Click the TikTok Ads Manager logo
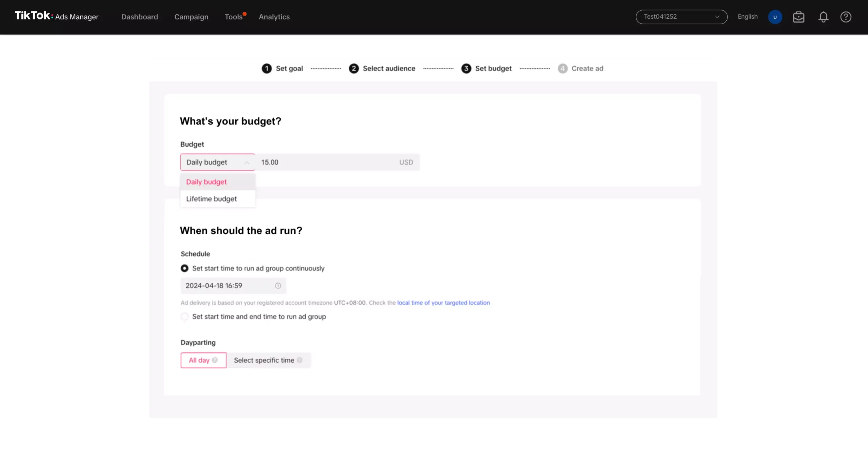This screenshot has height=451, width=868. pyautogui.click(x=56, y=16)
